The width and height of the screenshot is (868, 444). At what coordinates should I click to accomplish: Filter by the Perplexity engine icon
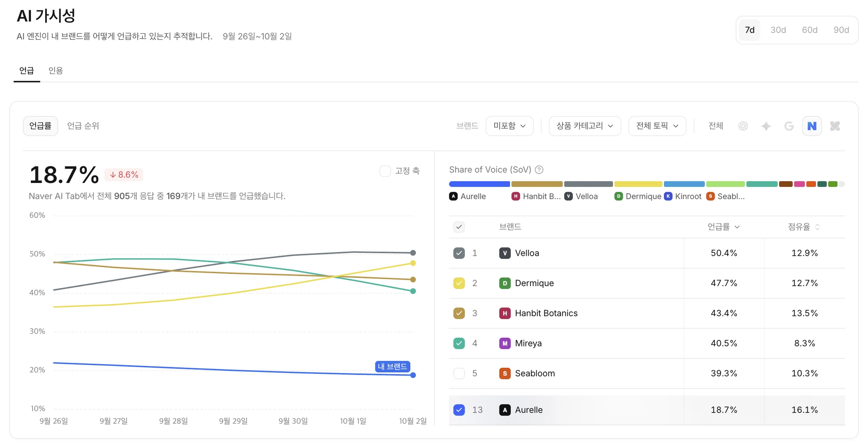[835, 126]
